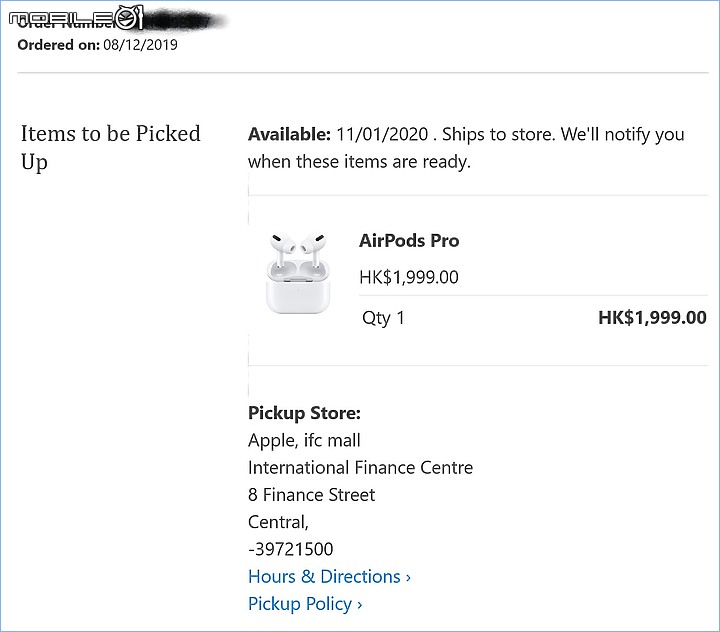720x632 pixels.
Task: Click the store phone number -39721500
Action: [x=291, y=549]
